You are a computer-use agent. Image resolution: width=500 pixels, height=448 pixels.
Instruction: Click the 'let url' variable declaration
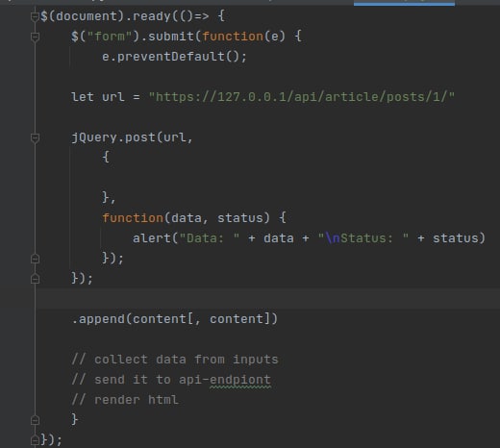point(98,97)
